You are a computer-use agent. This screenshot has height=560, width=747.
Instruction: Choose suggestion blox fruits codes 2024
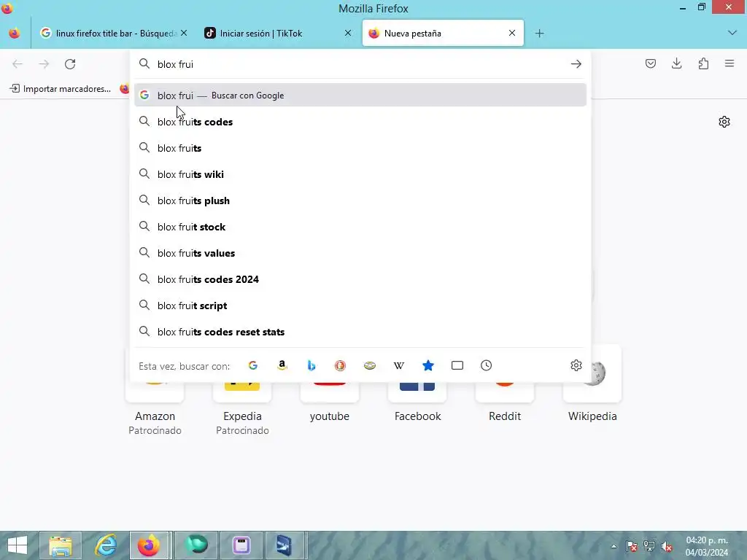(360, 279)
